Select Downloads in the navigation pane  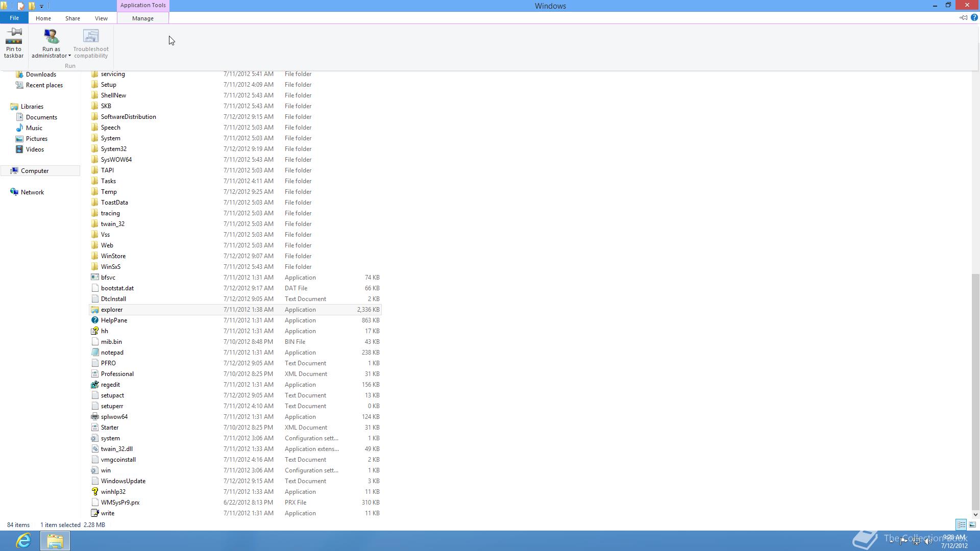[x=41, y=74]
